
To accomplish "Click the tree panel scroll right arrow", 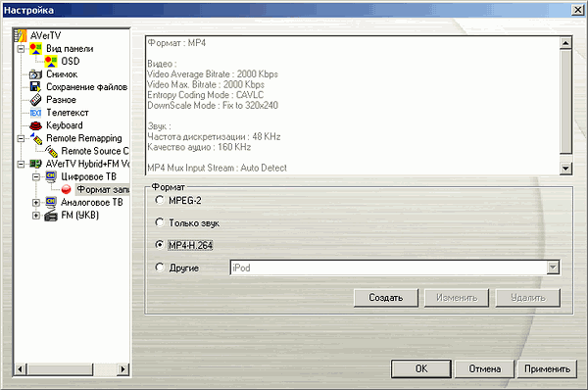I will click(x=123, y=369).
